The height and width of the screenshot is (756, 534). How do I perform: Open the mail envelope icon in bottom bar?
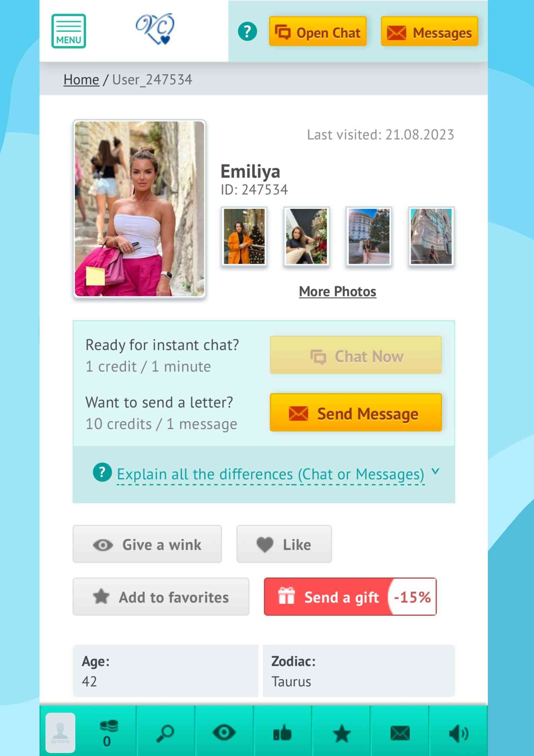400,733
